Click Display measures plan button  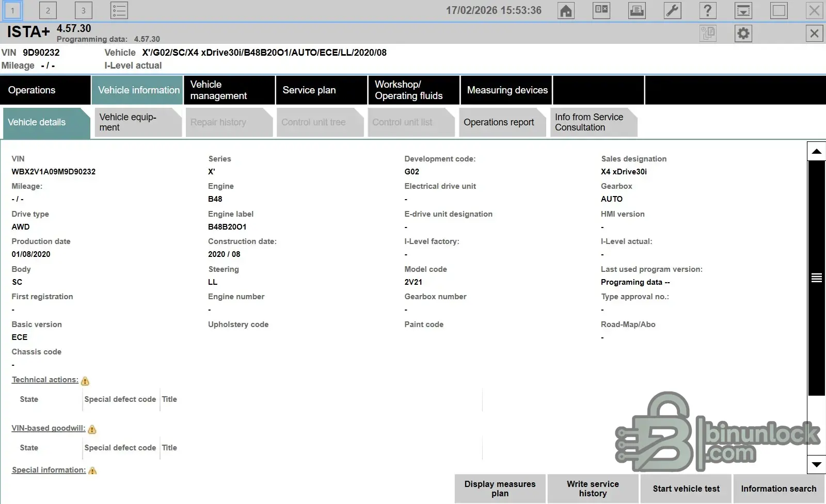(x=500, y=489)
